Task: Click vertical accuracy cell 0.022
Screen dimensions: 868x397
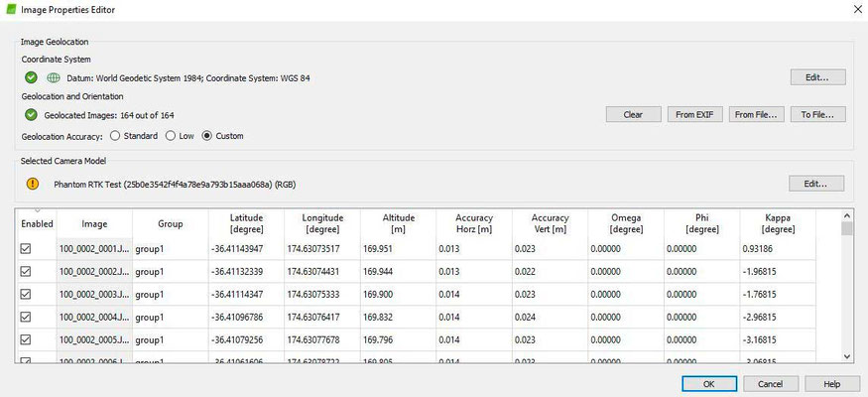Action: [550, 272]
